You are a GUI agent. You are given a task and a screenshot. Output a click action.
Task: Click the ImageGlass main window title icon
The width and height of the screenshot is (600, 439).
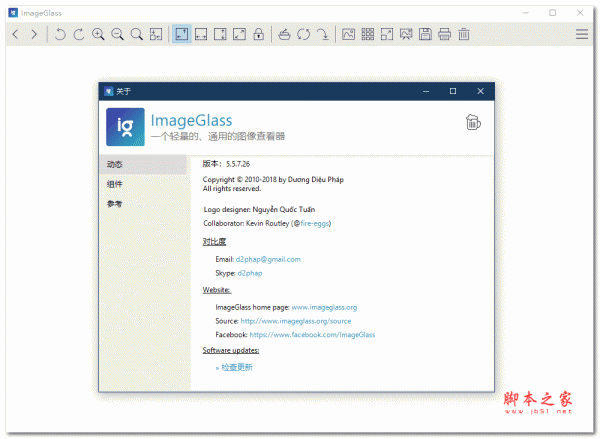tap(13, 13)
